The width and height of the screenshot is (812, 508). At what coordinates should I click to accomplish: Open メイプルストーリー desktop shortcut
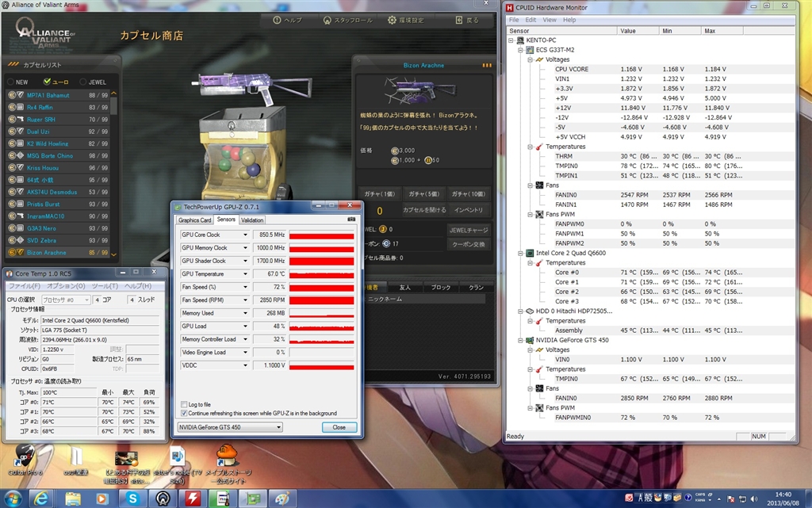228,463
